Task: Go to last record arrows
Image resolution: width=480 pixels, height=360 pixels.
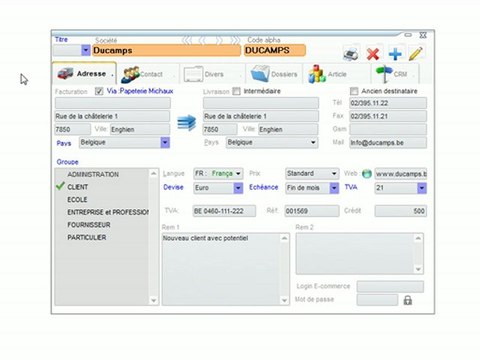Action: (235, 41)
